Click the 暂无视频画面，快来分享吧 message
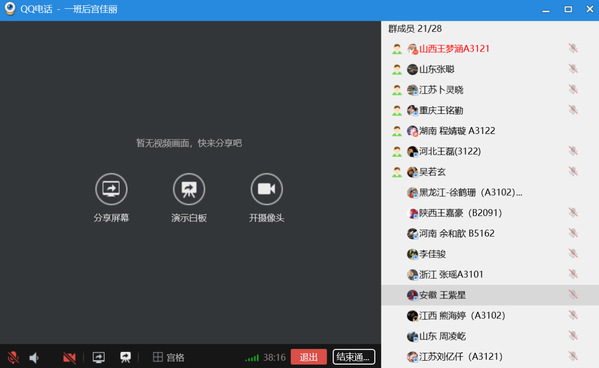This screenshot has height=368, width=599. coord(189,143)
